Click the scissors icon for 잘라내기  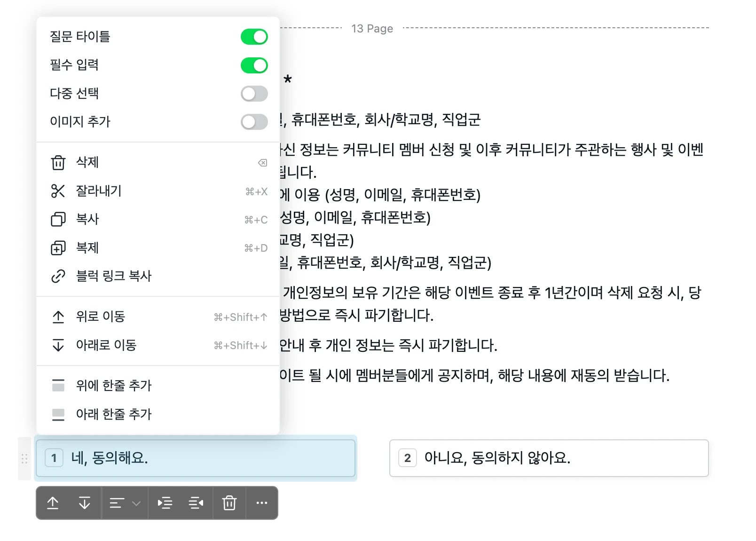tap(58, 191)
